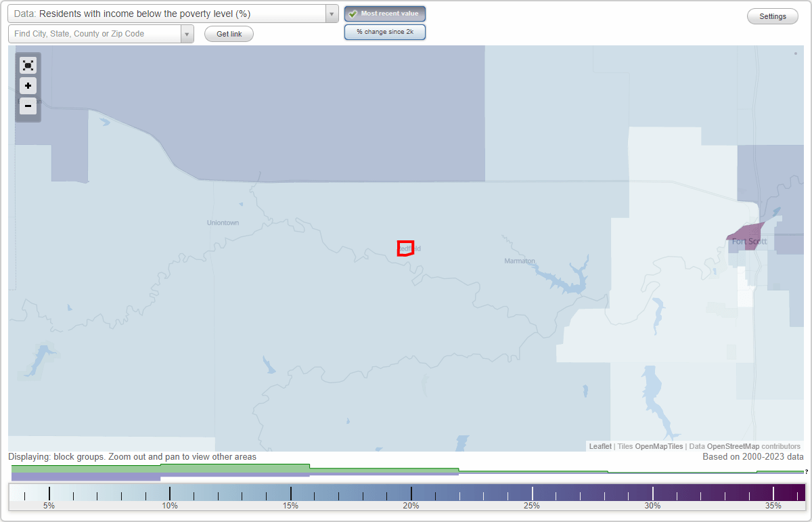The height and width of the screenshot is (522, 812).
Task: Open the Data metric dropdown
Action: pos(330,13)
